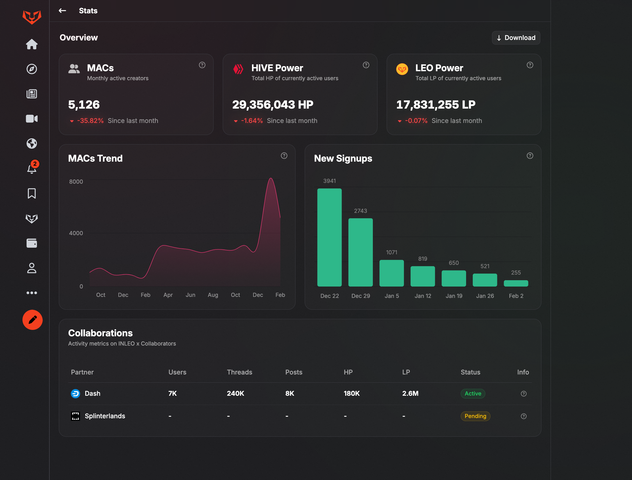Open the globe icon in sidebar
The width and height of the screenshot is (632, 480).
point(32,143)
